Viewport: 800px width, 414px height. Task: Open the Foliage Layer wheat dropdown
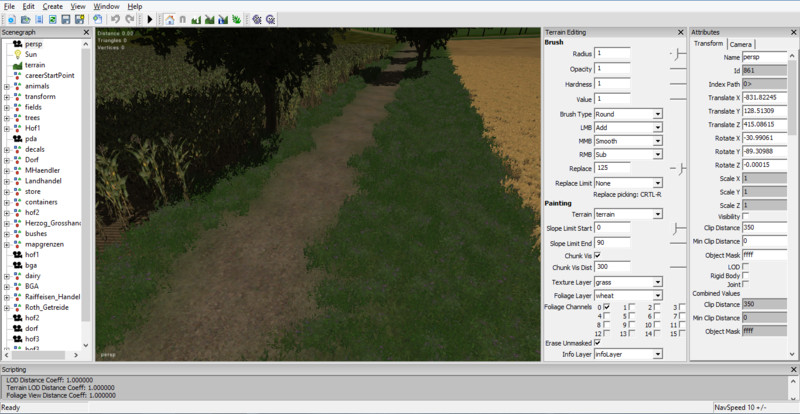[x=628, y=296]
